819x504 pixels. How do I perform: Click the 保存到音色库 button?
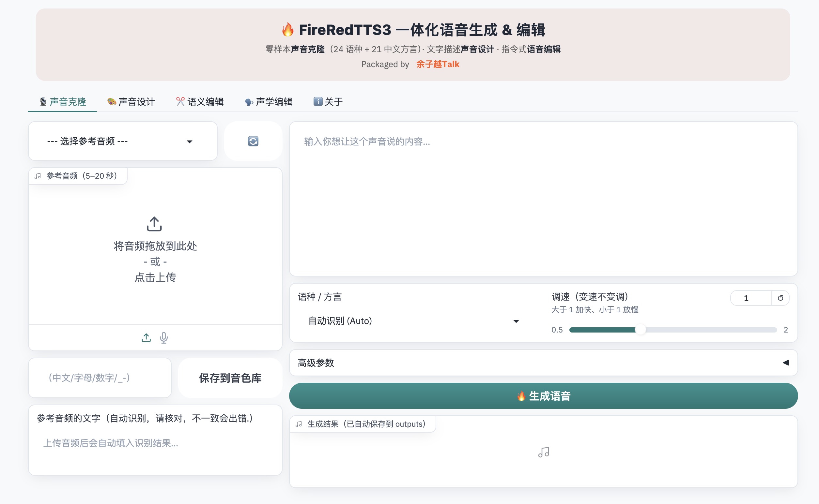(230, 378)
